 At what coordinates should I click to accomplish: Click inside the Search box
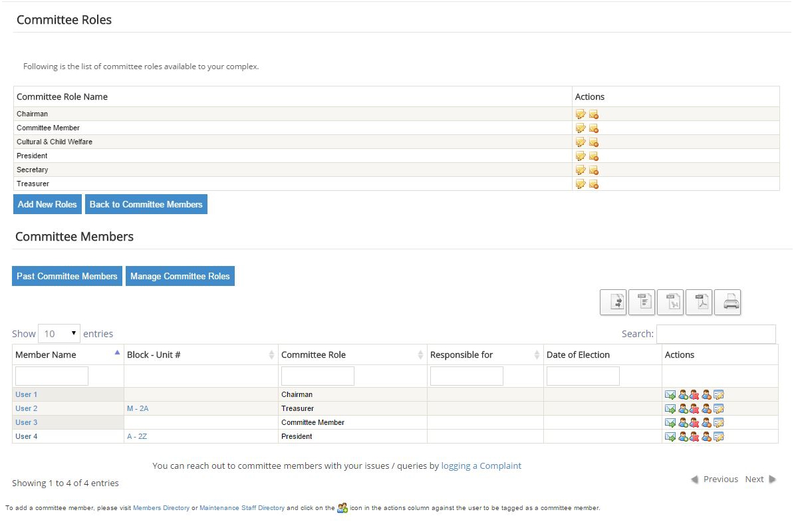[717, 334]
